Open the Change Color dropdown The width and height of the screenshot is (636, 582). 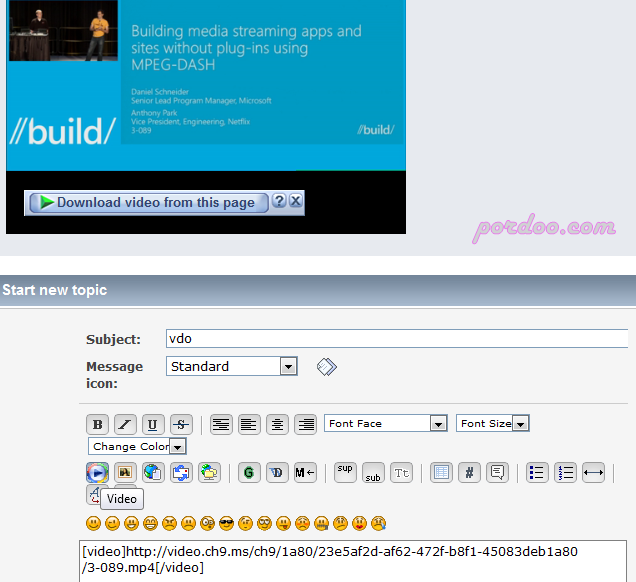pyautogui.click(x=137, y=447)
